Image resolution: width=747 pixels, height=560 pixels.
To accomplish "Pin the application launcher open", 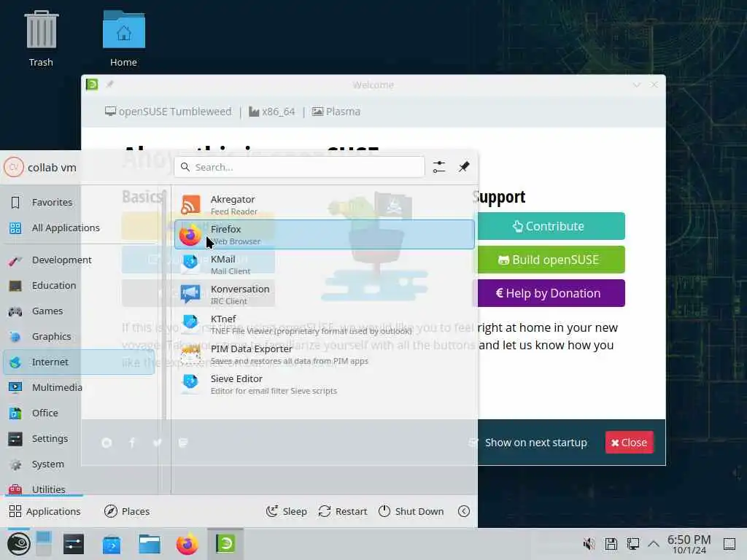I will pos(464,167).
